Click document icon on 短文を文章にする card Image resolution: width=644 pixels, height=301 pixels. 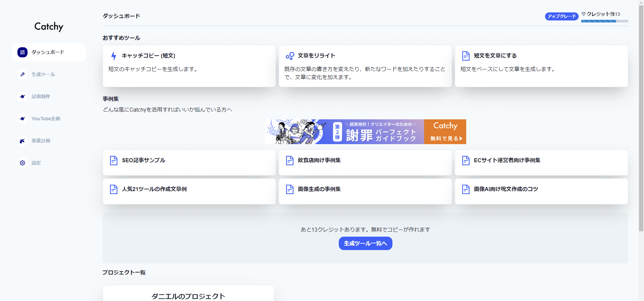click(x=466, y=56)
